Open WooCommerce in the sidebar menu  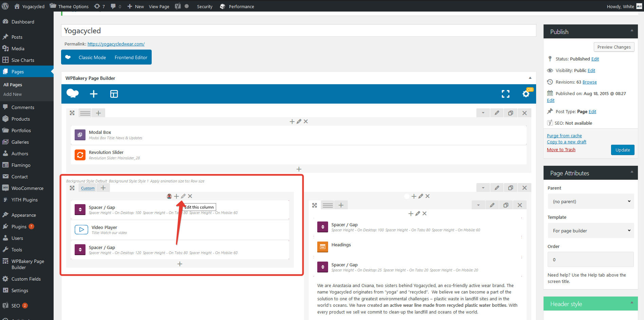click(x=27, y=188)
